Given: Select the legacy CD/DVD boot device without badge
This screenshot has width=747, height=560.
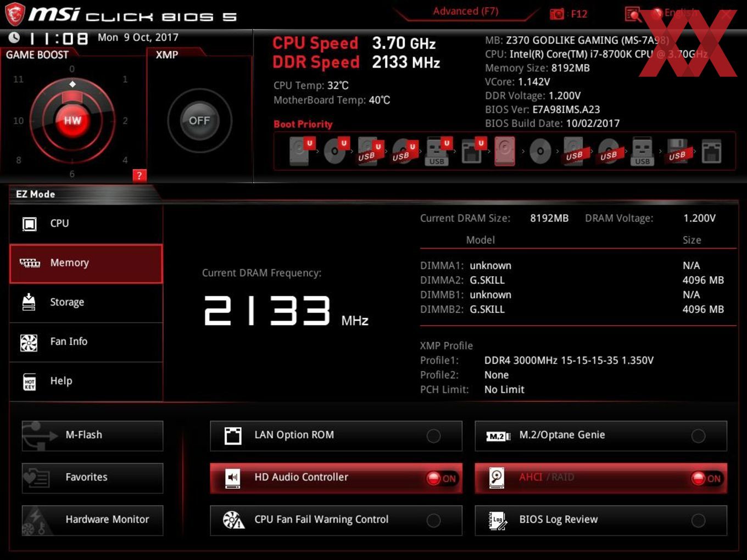Looking at the screenshot, I should [540, 151].
